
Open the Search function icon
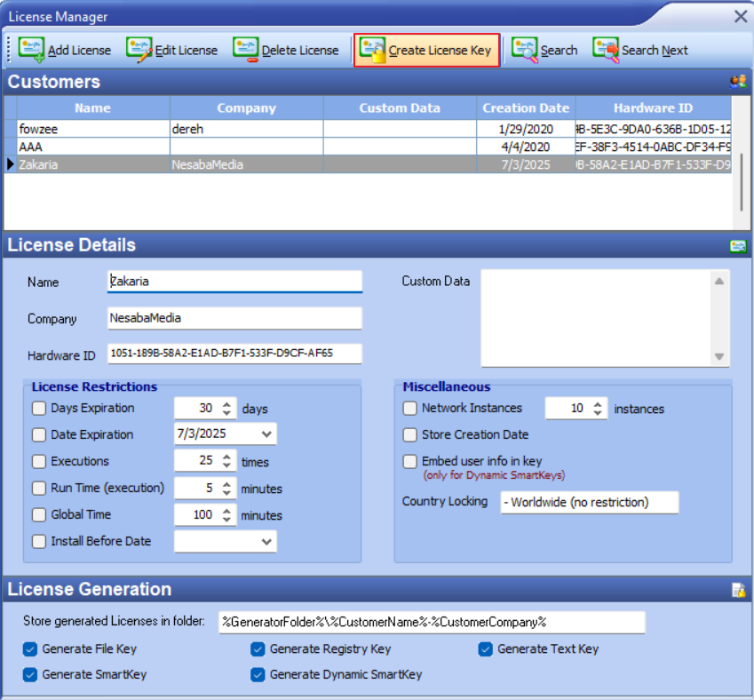pos(526,50)
